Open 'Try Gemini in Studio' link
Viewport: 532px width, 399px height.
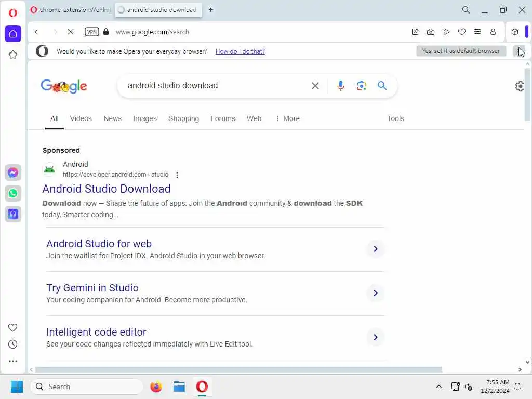(x=92, y=288)
